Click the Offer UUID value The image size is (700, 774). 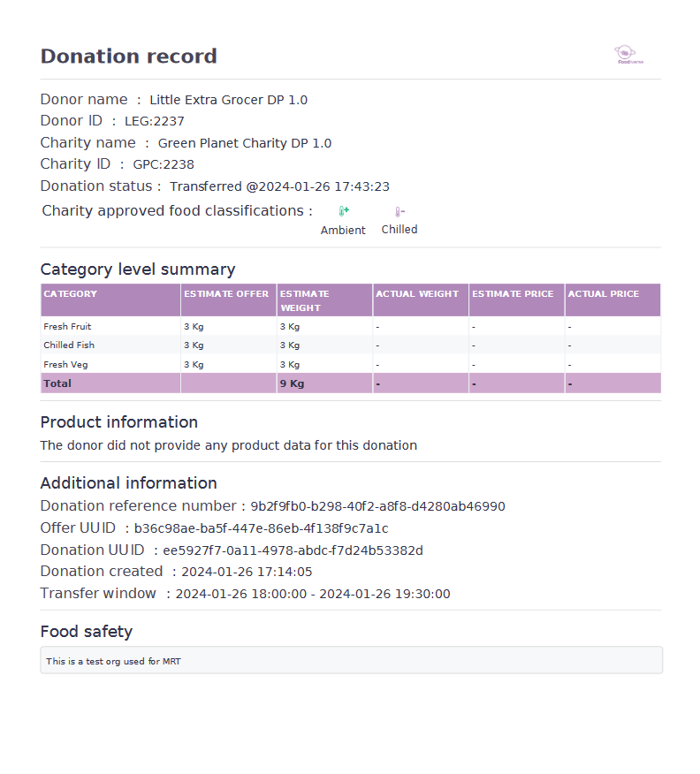pos(261,528)
